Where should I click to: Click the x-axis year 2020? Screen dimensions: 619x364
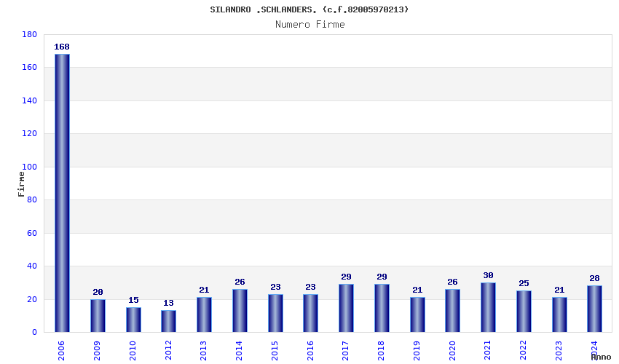click(452, 351)
